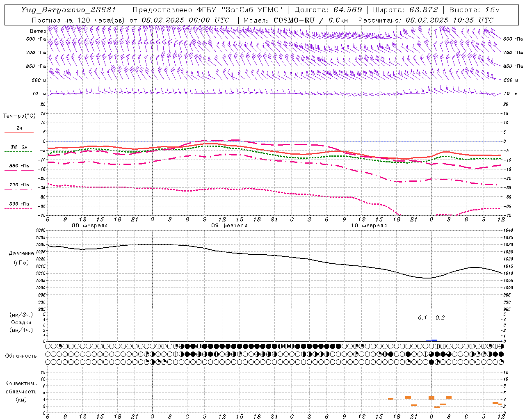The image size is (525, 420).
Task: Click the Td 2м dew point legend entry
Action: pyautogui.click(x=19, y=147)
